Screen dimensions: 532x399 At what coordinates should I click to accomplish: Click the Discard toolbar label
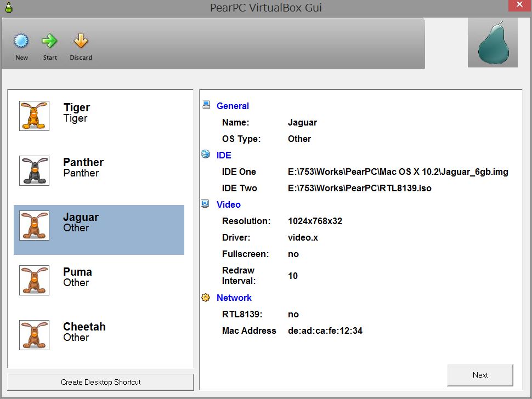click(81, 58)
